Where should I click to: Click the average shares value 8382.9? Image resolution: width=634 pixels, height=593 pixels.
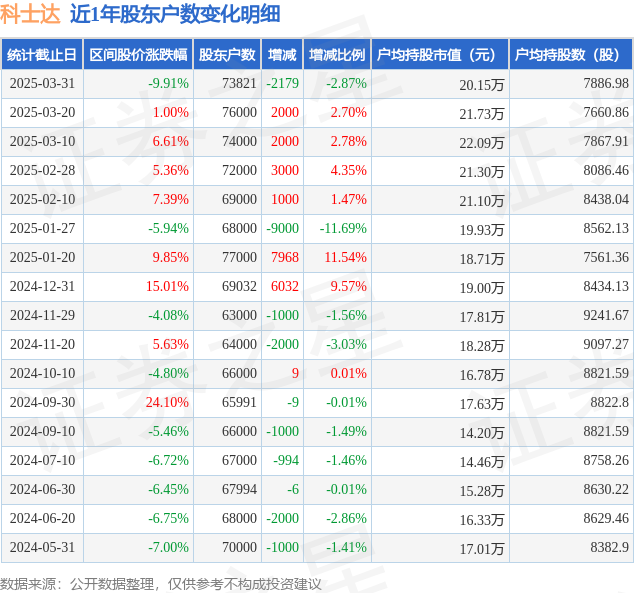(610, 547)
